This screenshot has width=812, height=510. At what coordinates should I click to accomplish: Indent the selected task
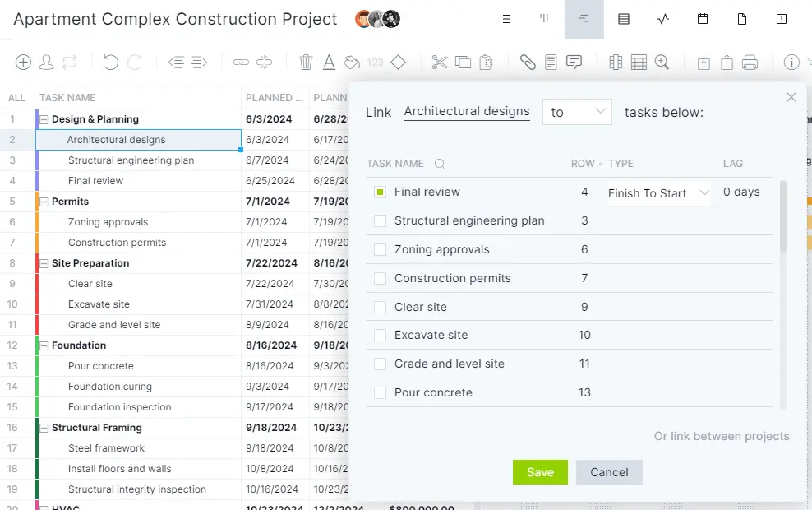pyautogui.click(x=200, y=63)
